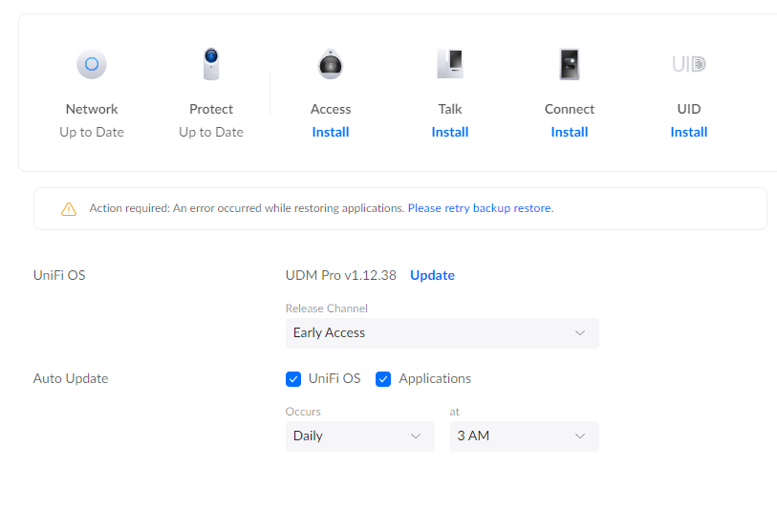
Task: Install the Connect application
Action: coord(570,133)
